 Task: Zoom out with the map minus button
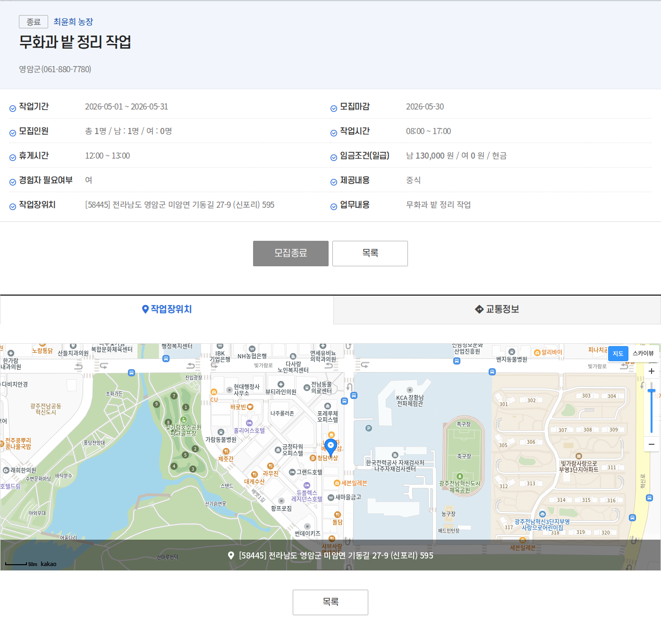(652, 444)
